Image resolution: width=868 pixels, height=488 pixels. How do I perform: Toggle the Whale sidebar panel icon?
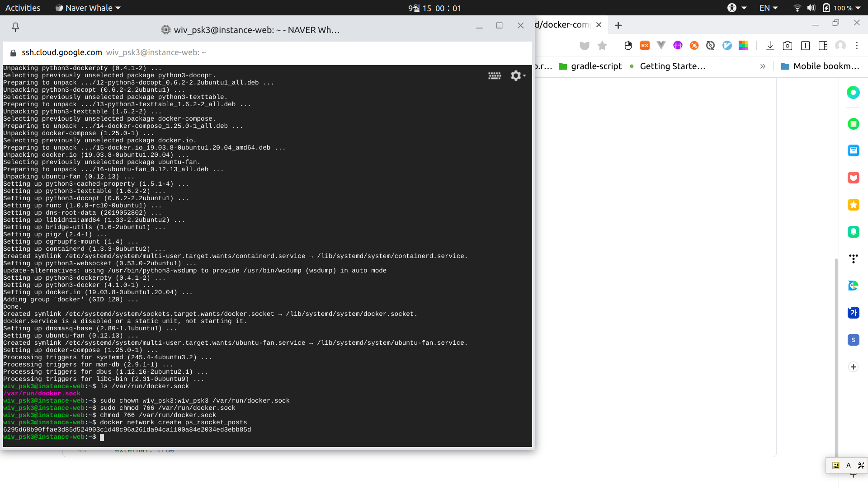(x=823, y=46)
